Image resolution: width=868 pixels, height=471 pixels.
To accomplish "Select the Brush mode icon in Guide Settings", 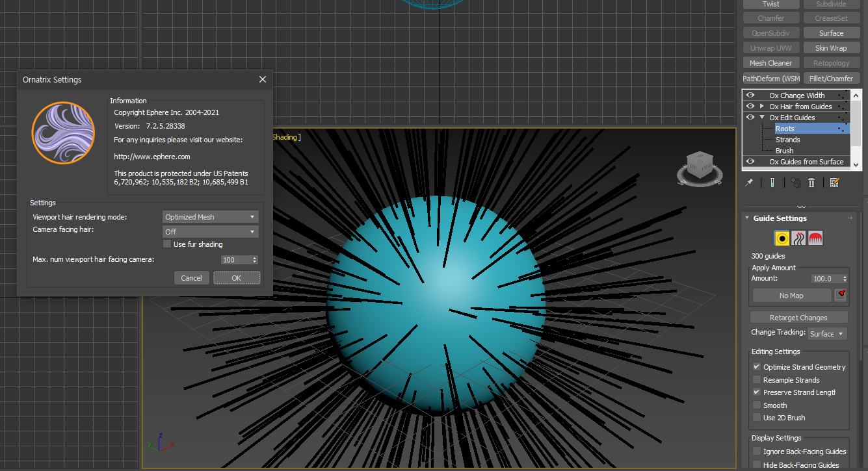I will [815, 238].
